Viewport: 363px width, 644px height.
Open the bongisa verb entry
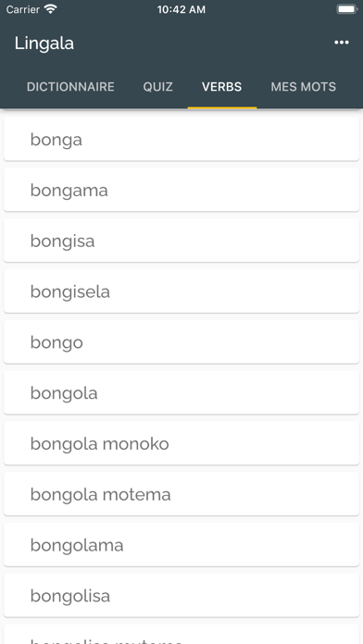pos(181,241)
